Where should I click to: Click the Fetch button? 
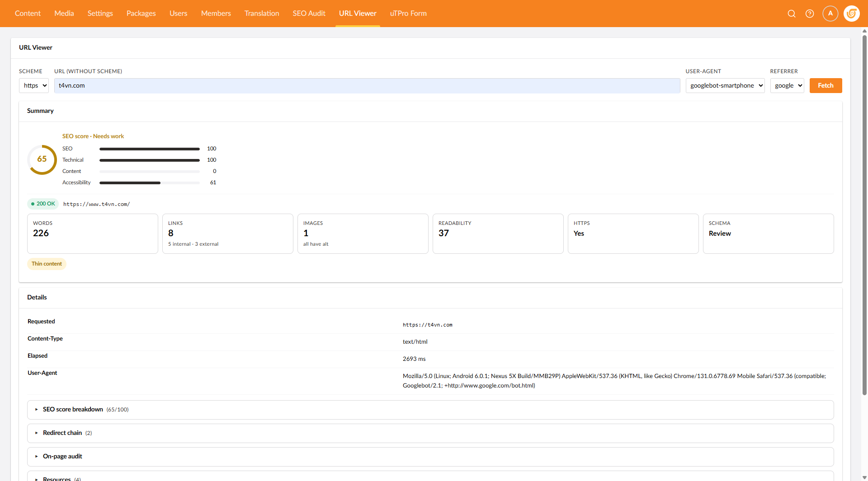point(826,85)
